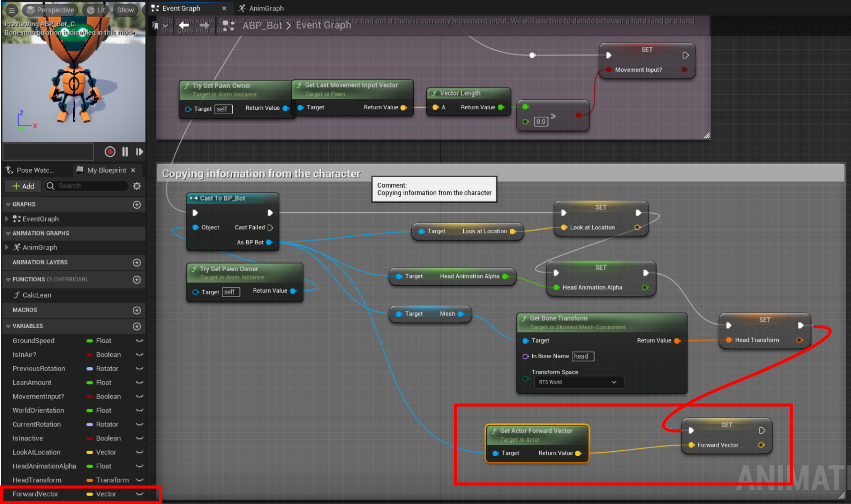Pause the animation preview
The width and height of the screenshot is (851, 504).
[125, 152]
